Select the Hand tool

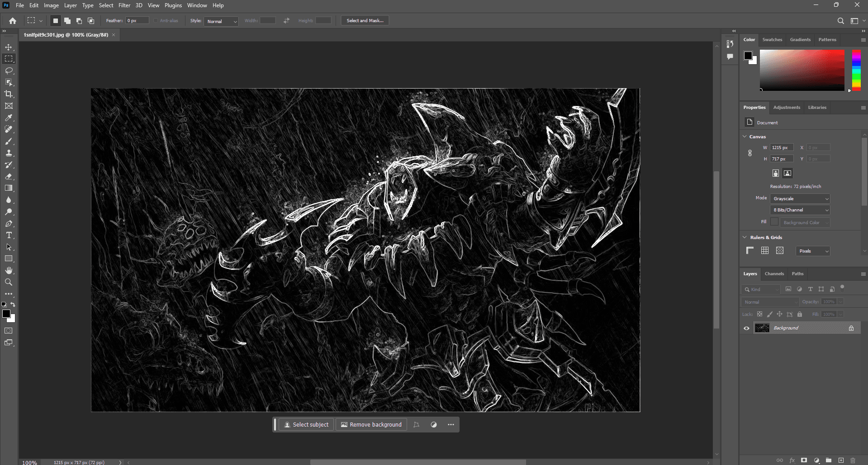click(x=9, y=270)
